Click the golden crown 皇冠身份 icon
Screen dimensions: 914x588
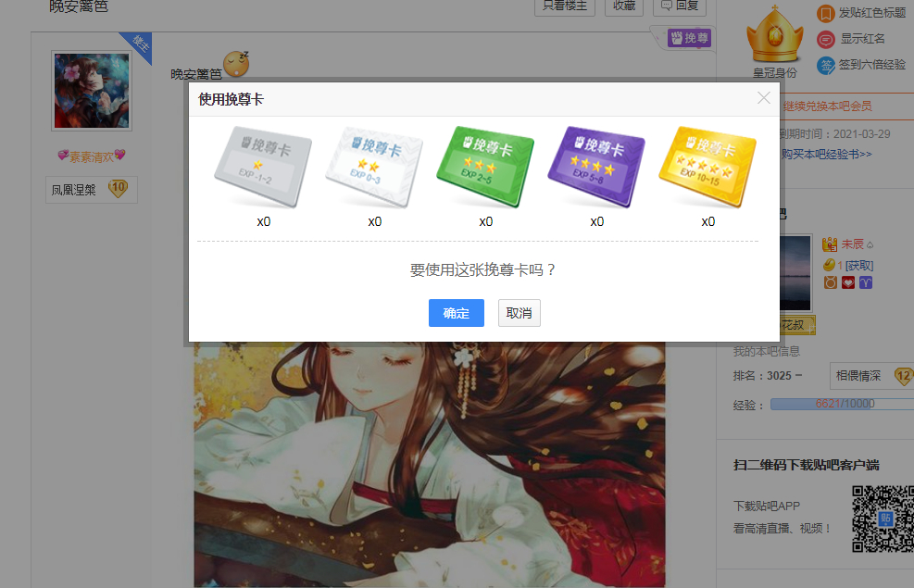775,35
